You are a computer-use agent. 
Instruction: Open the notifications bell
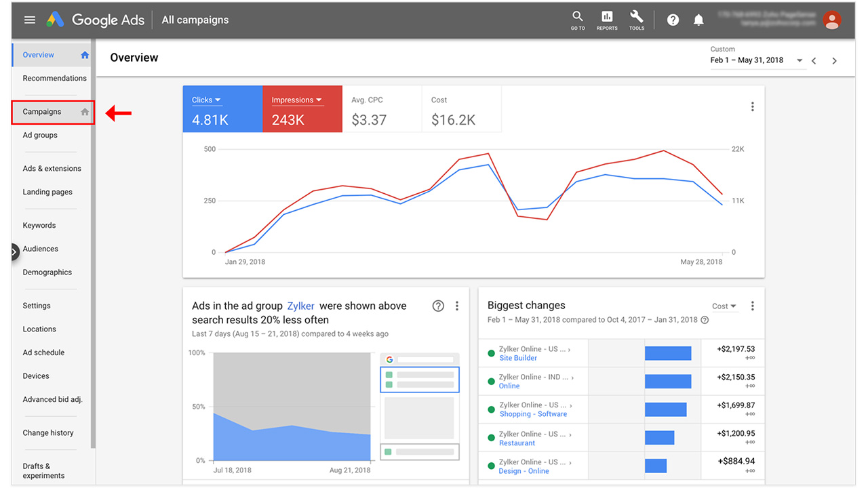(x=698, y=20)
